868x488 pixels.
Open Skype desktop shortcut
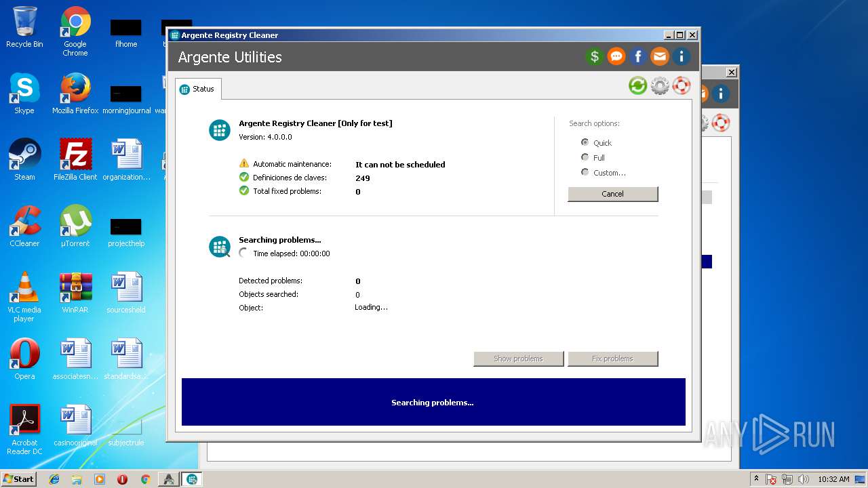(24, 94)
